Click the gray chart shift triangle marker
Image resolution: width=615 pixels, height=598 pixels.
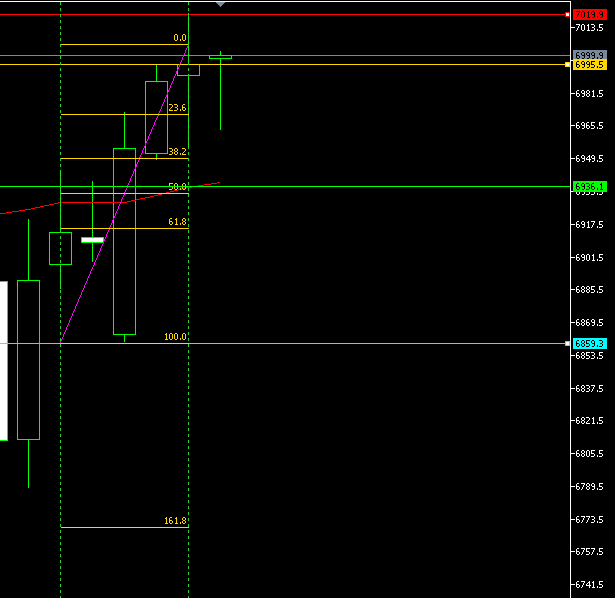click(220, 4)
